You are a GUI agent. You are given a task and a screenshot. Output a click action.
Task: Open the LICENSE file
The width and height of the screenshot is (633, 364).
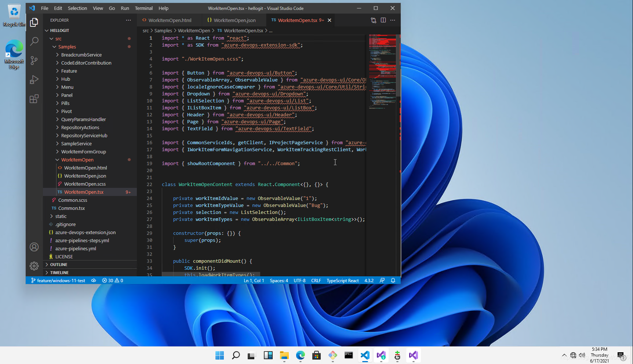(x=90, y=256)
